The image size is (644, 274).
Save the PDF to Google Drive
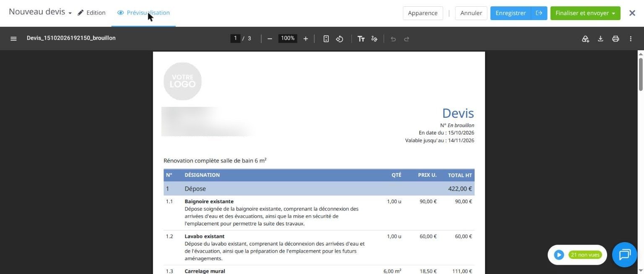pyautogui.click(x=585, y=39)
